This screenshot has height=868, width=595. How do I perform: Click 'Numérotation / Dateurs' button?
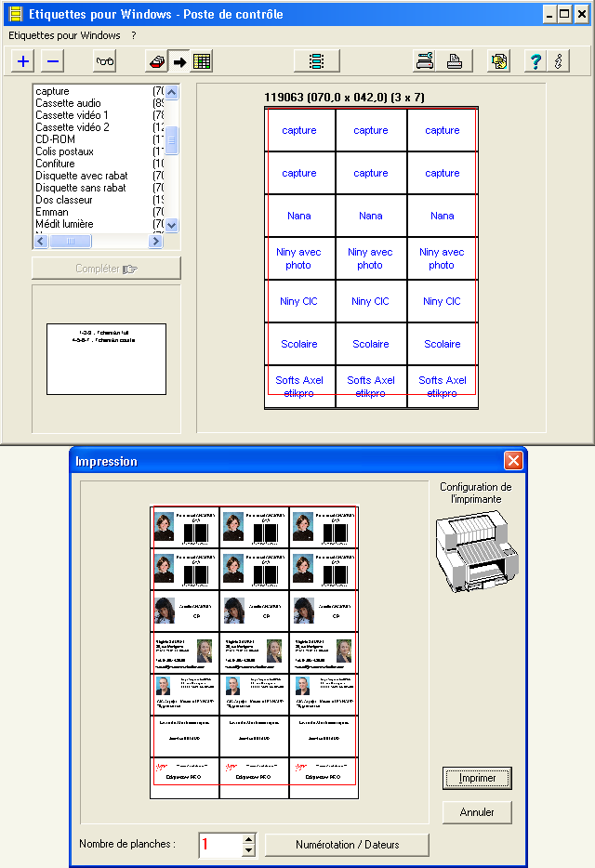[348, 845]
